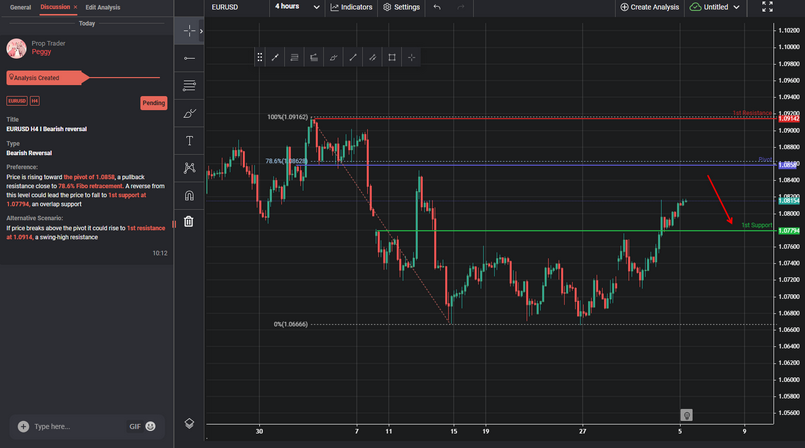Add attachment with plus icon
805x448 pixels.
tap(23, 426)
